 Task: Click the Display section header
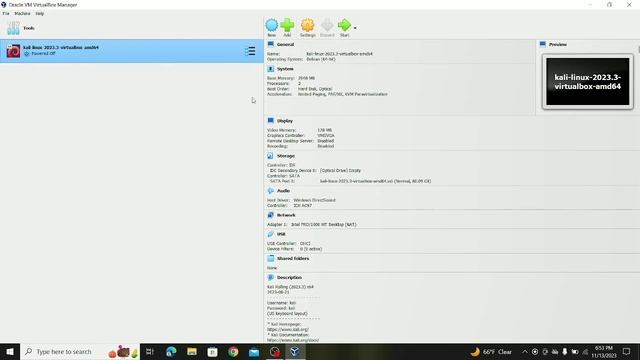click(x=285, y=121)
